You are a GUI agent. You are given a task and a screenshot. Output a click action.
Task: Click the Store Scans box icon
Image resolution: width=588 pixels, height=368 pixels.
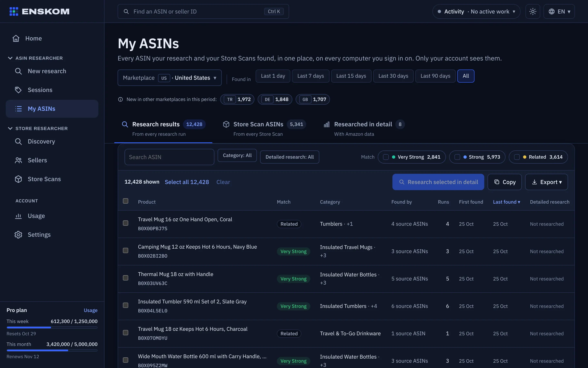(x=18, y=179)
